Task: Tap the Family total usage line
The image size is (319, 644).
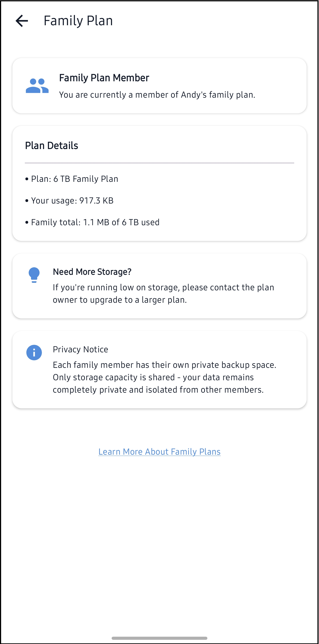Action: [95, 222]
